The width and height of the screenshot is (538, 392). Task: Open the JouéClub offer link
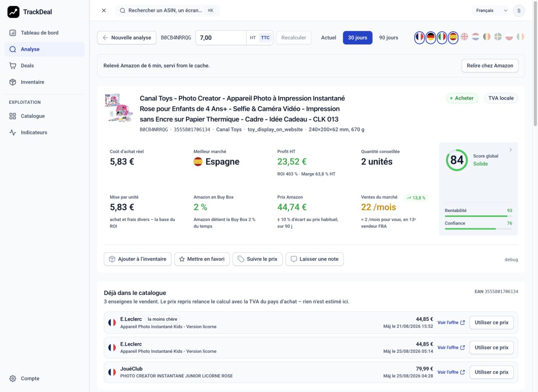tap(451, 372)
